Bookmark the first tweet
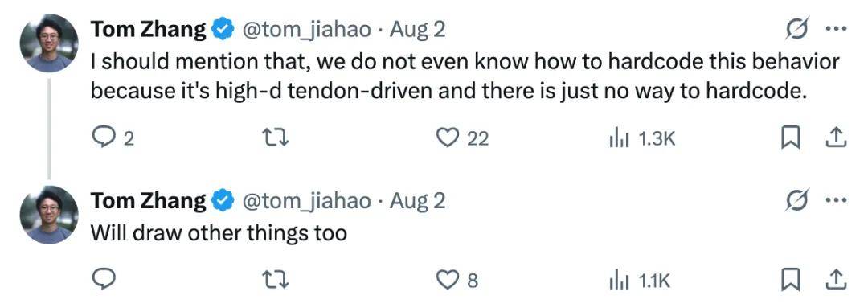868x308 pixels. tap(791, 138)
